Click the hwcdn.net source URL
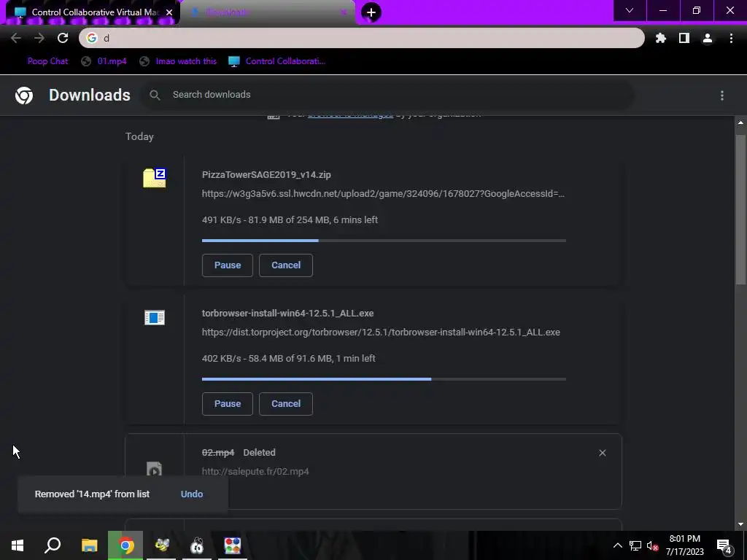Viewport: 747px width, 560px height. (383, 194)
